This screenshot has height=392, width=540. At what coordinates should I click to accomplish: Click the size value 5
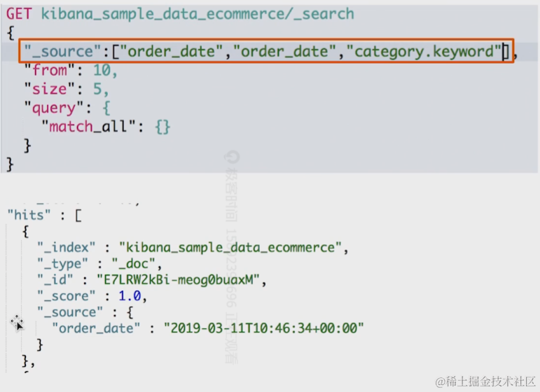click(x=97, y=89)
